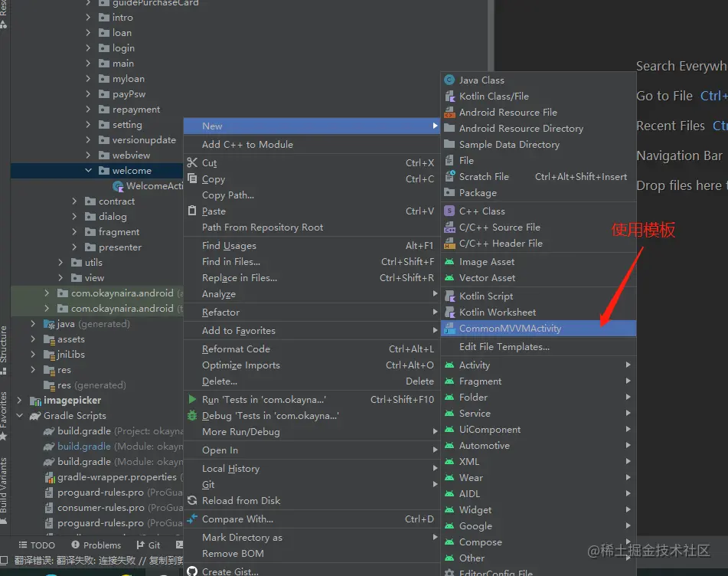Click the gradle-wrapper.properties file icon
This screenshot has height=576, width=728.
(49, 477)
